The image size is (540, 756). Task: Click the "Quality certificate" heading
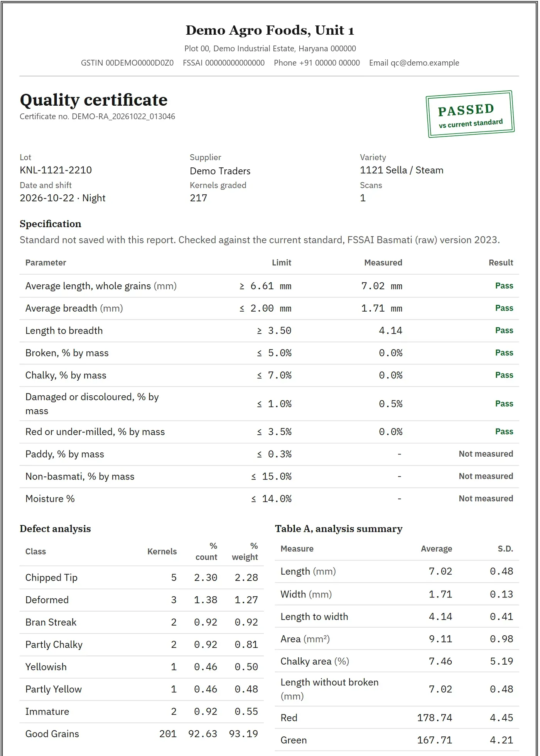coord(94,100)
